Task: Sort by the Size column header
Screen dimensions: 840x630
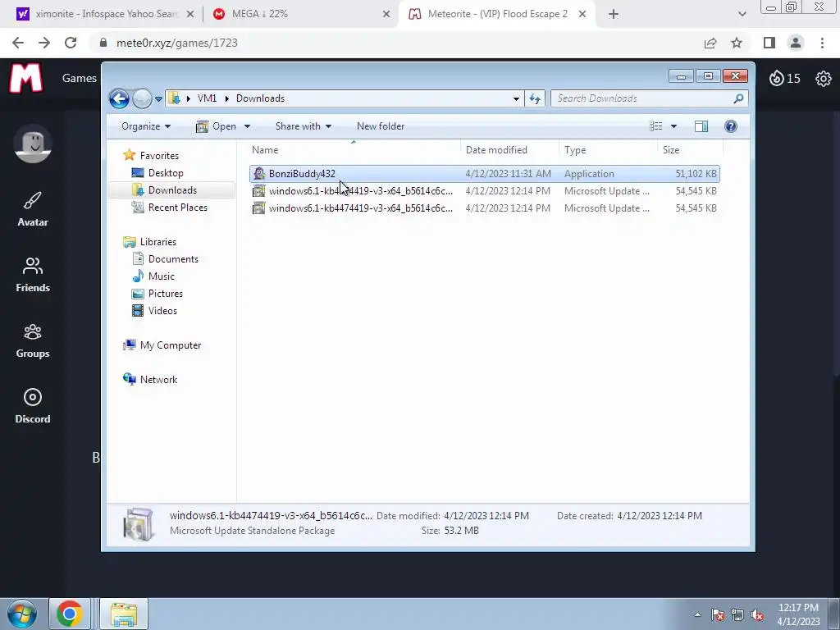Action: [690, 150]
